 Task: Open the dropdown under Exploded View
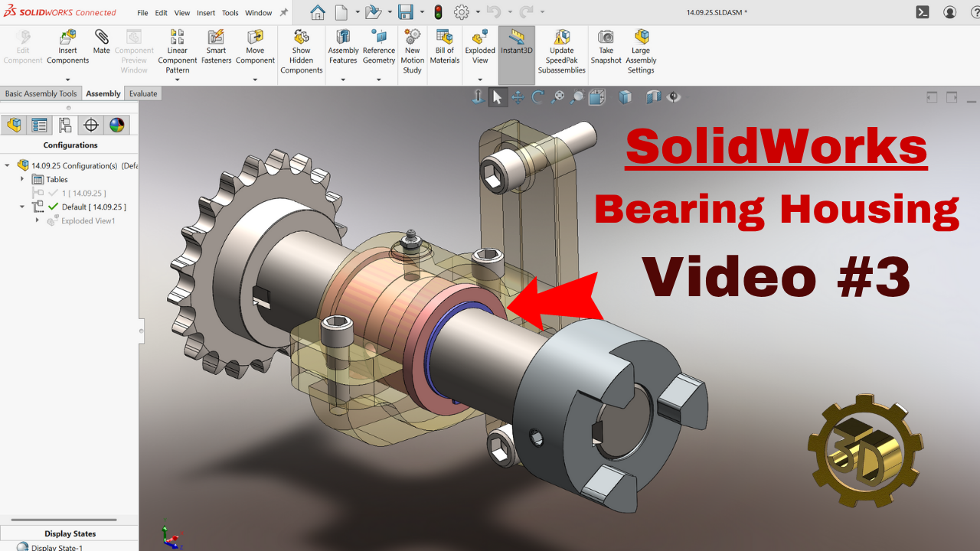point(480,80)
